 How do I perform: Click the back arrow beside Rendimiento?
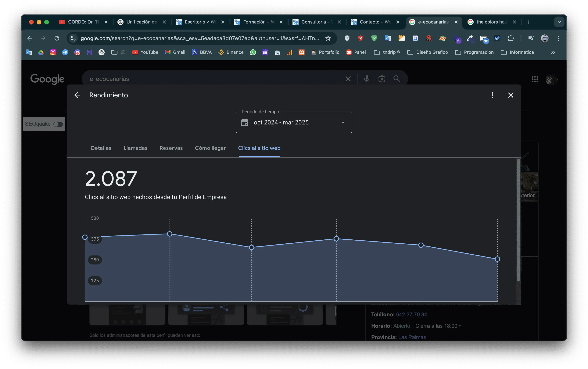tap(77, 95)
